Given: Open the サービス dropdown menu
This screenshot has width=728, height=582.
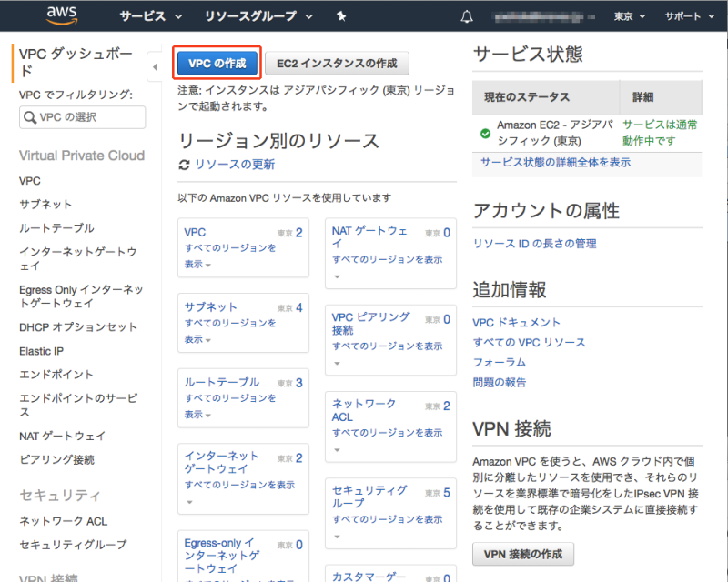Looking at the screenshot, I should (150, 16).
